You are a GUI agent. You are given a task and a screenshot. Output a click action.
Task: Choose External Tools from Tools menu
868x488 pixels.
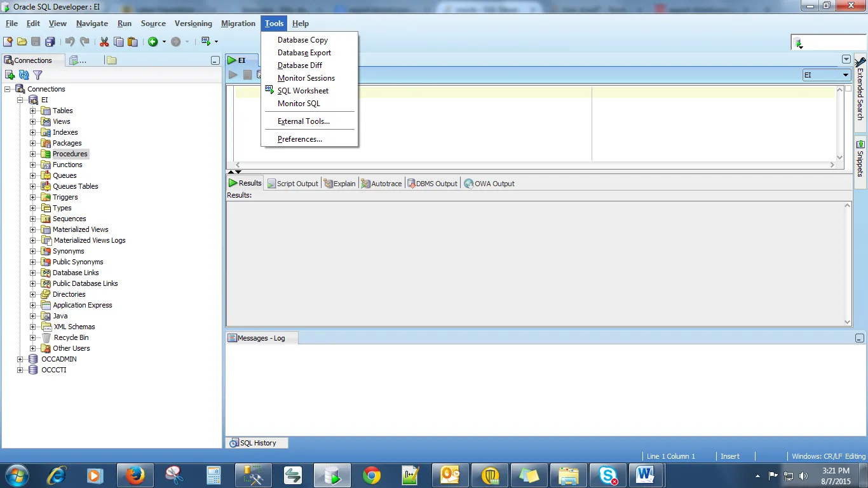[x=309, y=121]
